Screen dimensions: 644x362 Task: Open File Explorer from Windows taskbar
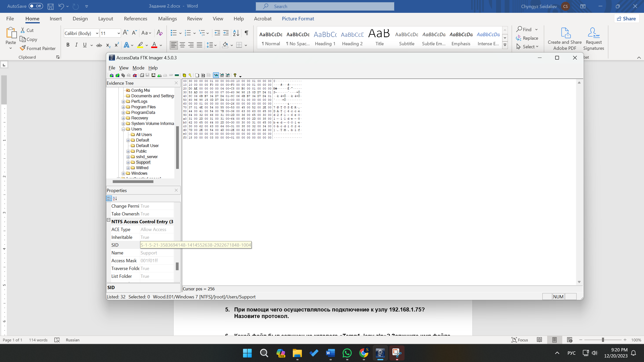click(297, 353)
